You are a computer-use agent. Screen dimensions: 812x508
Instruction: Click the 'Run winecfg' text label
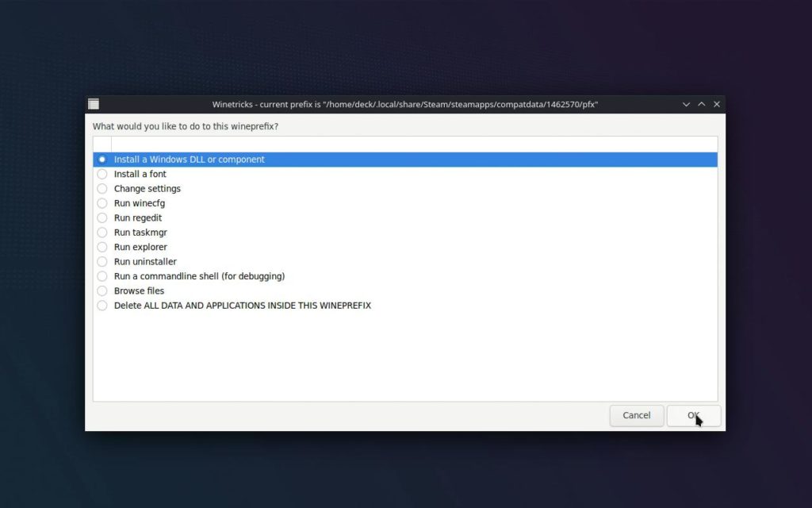coord(140,203)
